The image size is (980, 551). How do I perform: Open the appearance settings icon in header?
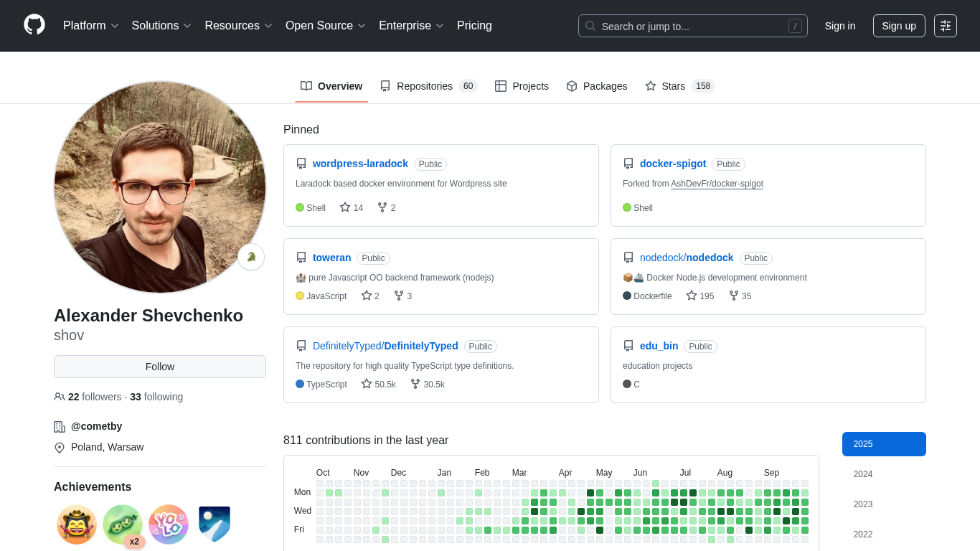[945, 26]
